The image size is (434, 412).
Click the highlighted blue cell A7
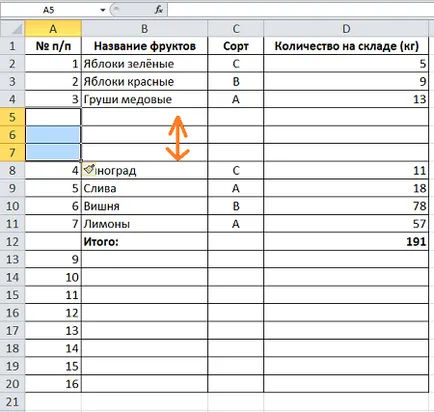point(53,153)
